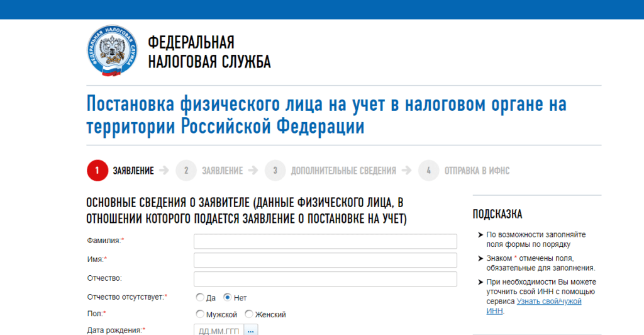Click the step 4 number circle
Image resolution: width=644 pixels, height=335 pixels.
point(428,171)
